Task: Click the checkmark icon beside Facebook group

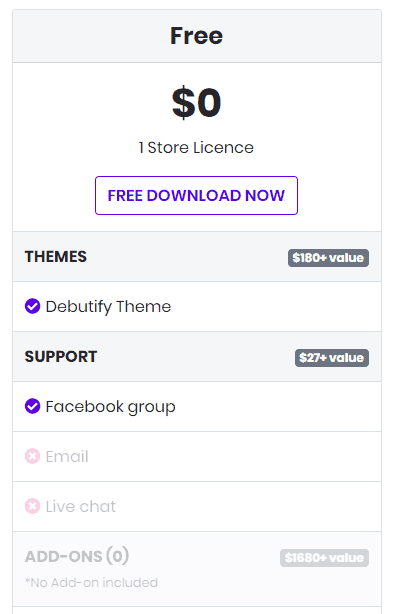Action: 32,406
